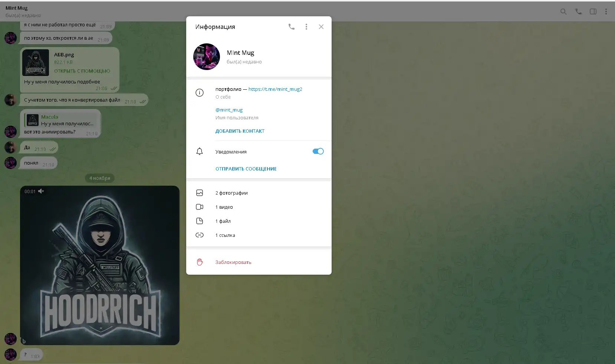Click ОТПРАВИТЬ СООБЩЕНИЕ button
Image resolution: width=615 pixels, height=364 pixels.
point(246,169)
